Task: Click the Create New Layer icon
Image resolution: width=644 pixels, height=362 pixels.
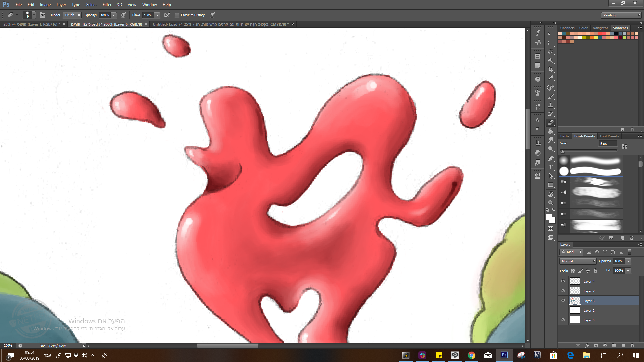Action: [x=623, y=346]
